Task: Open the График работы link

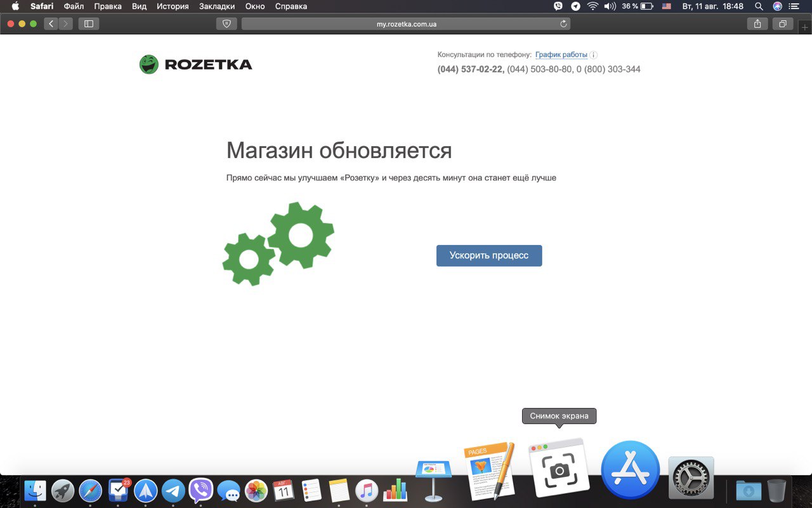Action: click(561, 55)
